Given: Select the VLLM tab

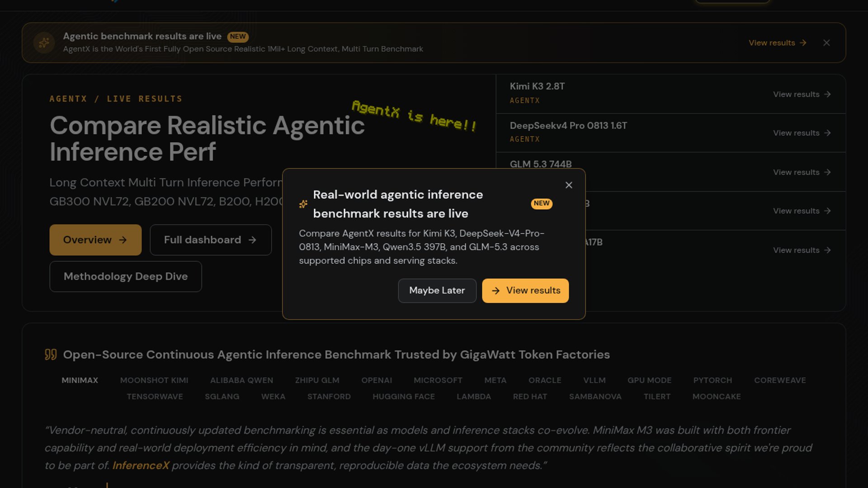Looking at the screenshot, I should (594, 380).
